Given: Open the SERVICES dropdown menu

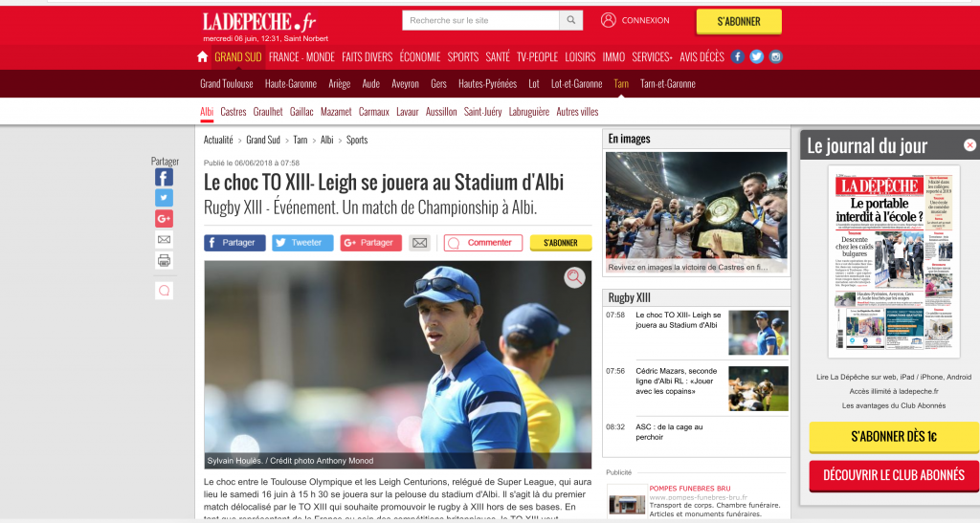Looking at the screenshot, I should pyautogui.click(x=652, y=56).
